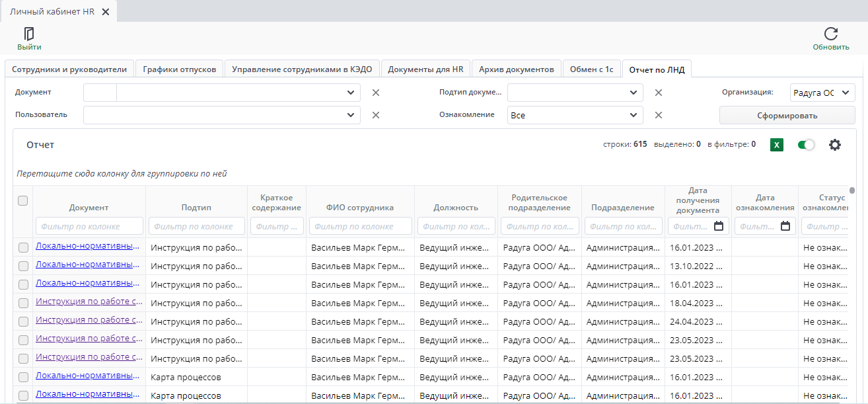Switch to the Графики отпусков tab
This screenshot has height=404, width=868.
click(180, 69)
